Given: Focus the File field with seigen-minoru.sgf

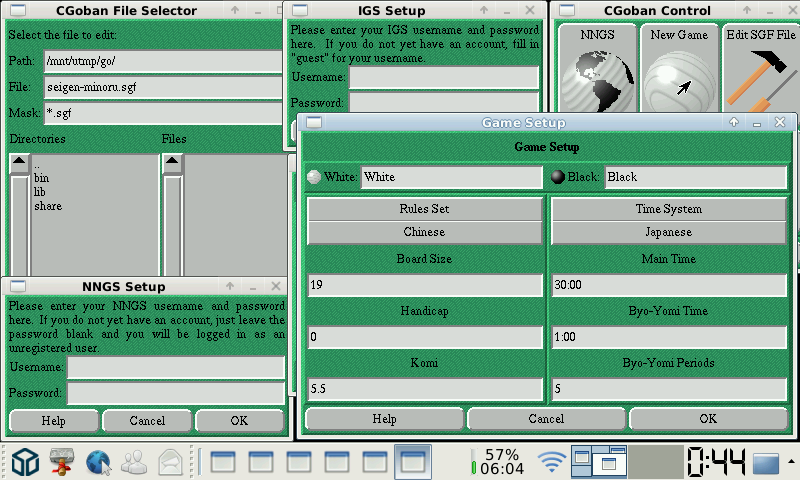Looking at the screenshot, I should (x=163, y=87).
